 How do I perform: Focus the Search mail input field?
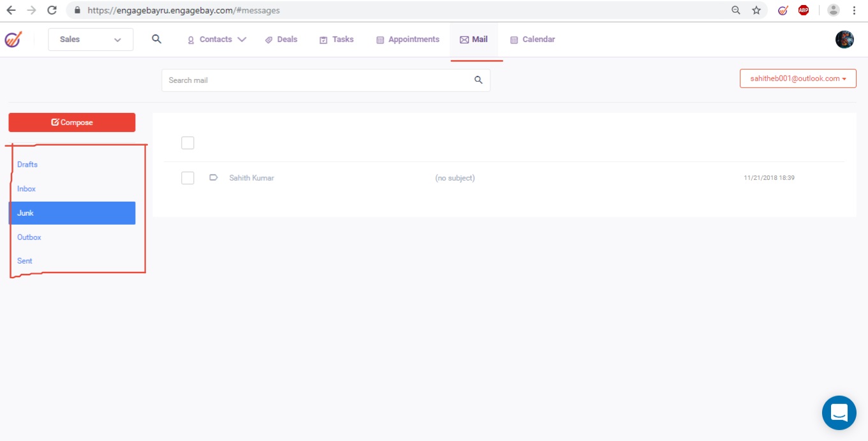point(316,80)
